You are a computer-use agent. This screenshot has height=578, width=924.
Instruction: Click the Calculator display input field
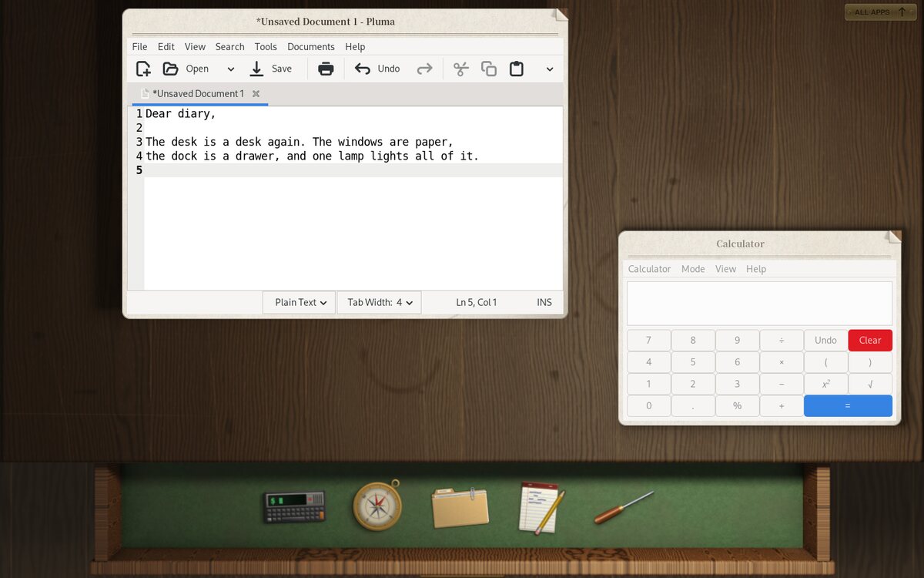click(759, 303)
